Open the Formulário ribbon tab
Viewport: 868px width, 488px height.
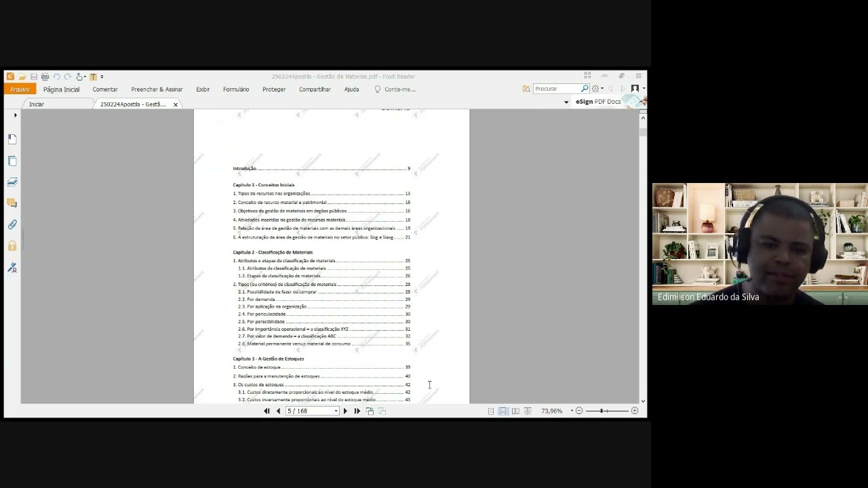click(236, 89)
